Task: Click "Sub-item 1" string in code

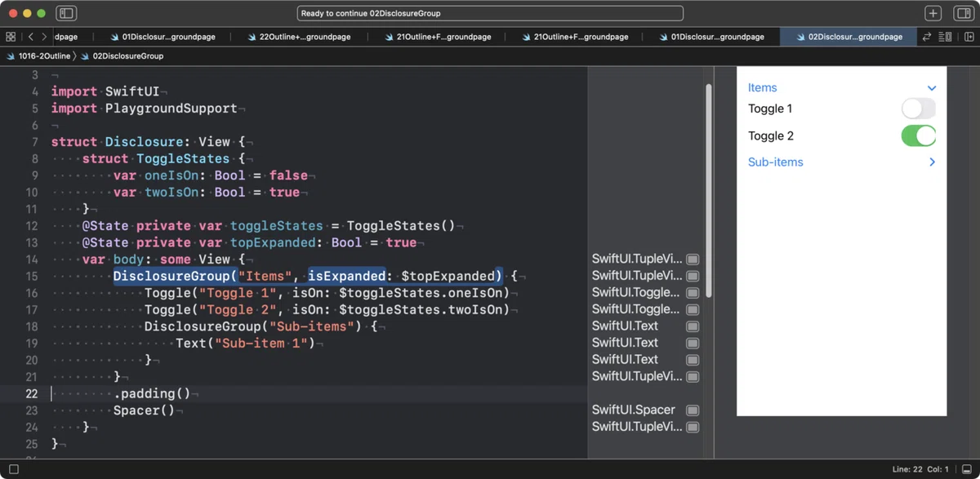Action: coord(265,344)
